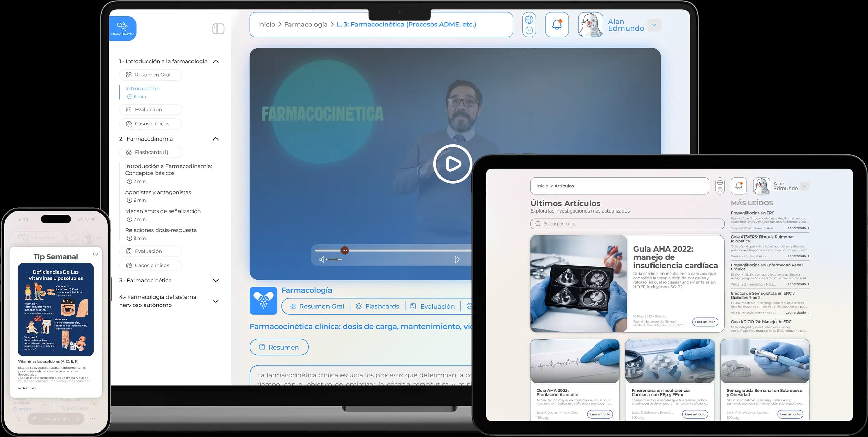Collapse the 2.- Farmacodinamia section
The image size is (868, 437).
tap(216, 139)
